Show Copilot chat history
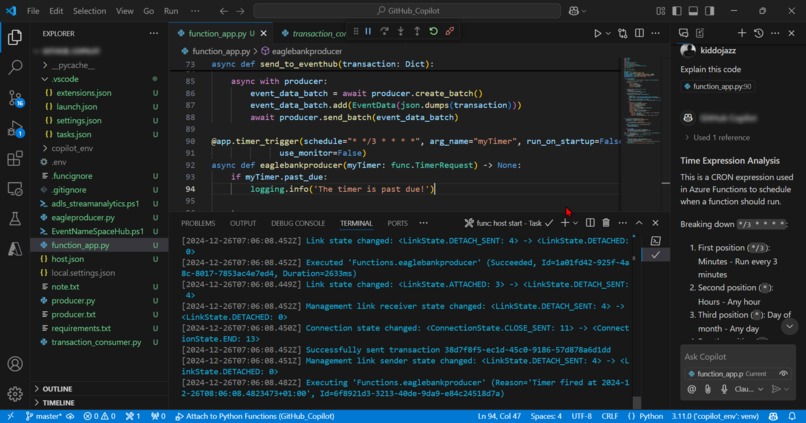Viewport: 806px width, 423px height. click(759, 33)
